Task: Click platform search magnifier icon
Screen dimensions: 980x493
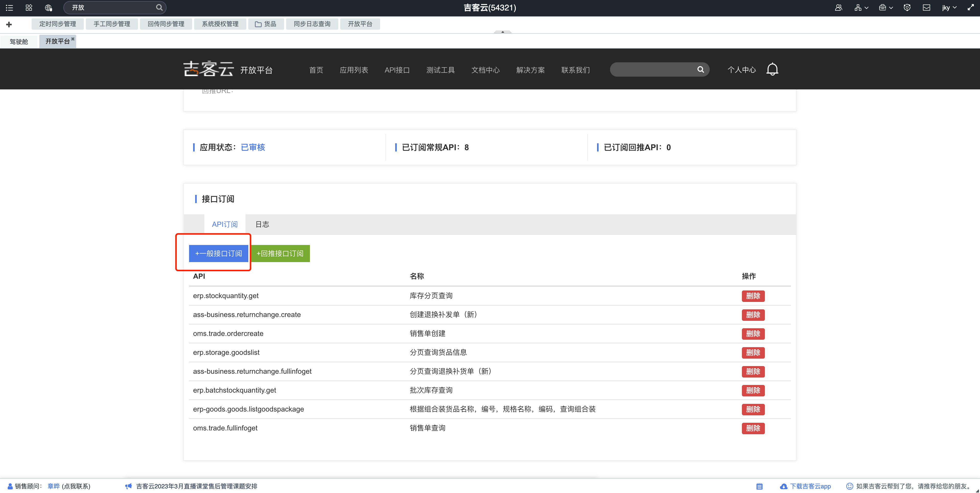Action: [700, 70]
